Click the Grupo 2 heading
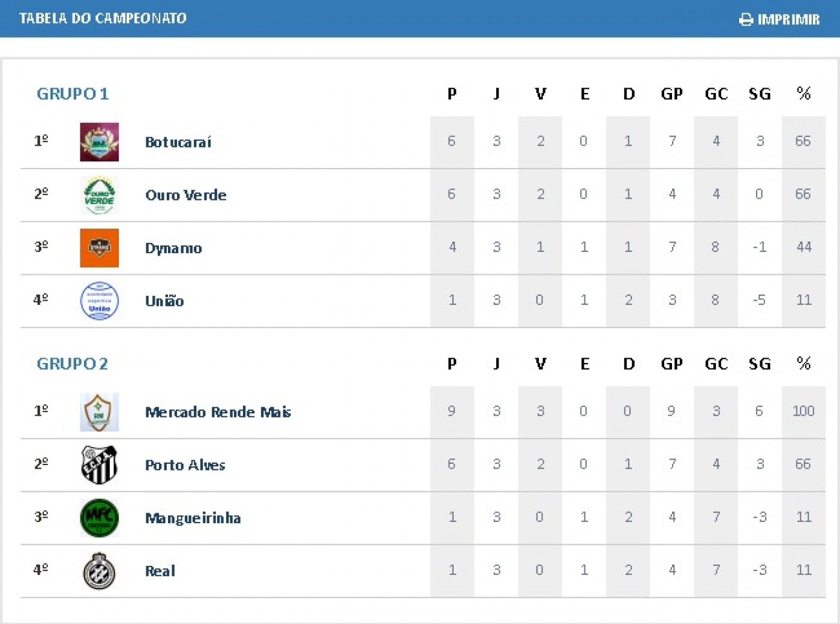 click(73, 364)
